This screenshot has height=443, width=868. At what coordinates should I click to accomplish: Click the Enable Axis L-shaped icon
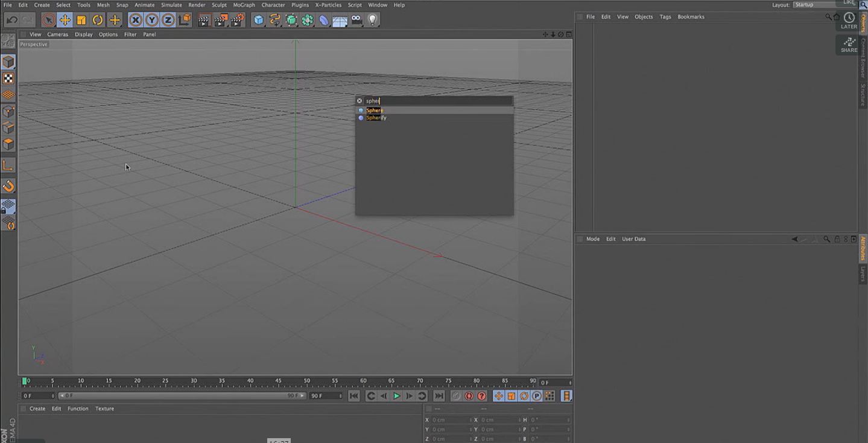[8, 165]
